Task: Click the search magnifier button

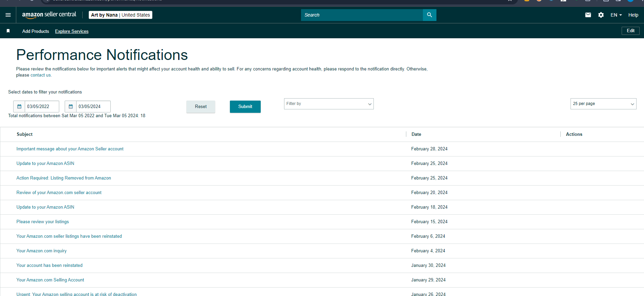Action: [429, 15]
